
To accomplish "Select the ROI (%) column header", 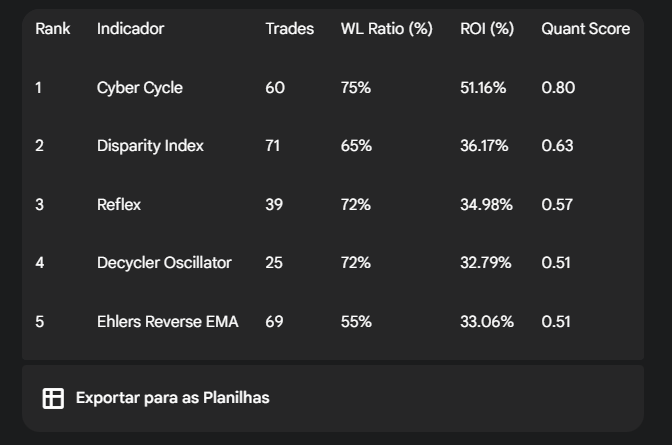I will (486, 29).
